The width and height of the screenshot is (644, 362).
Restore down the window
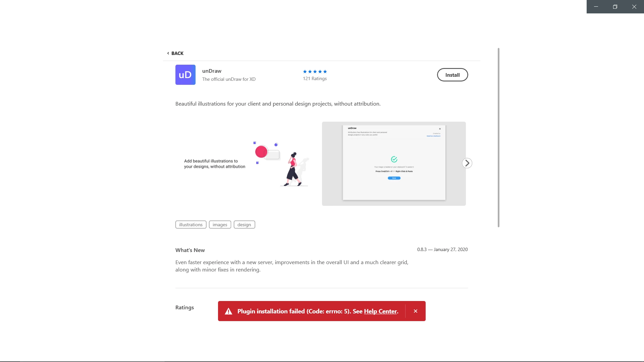point(615,7)
